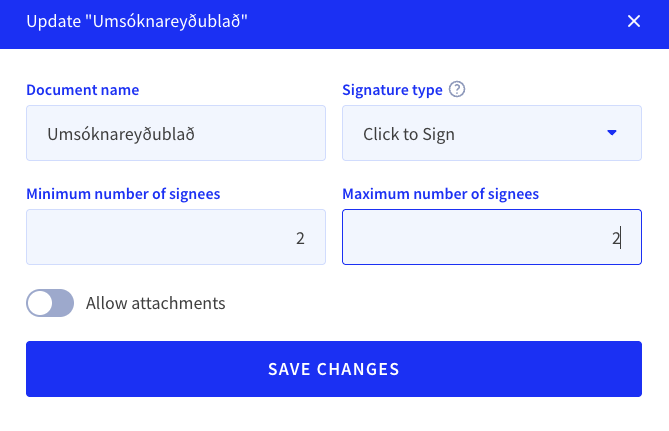
Task: Click the value 2 in the Minimum signees box
Action: 300,238
